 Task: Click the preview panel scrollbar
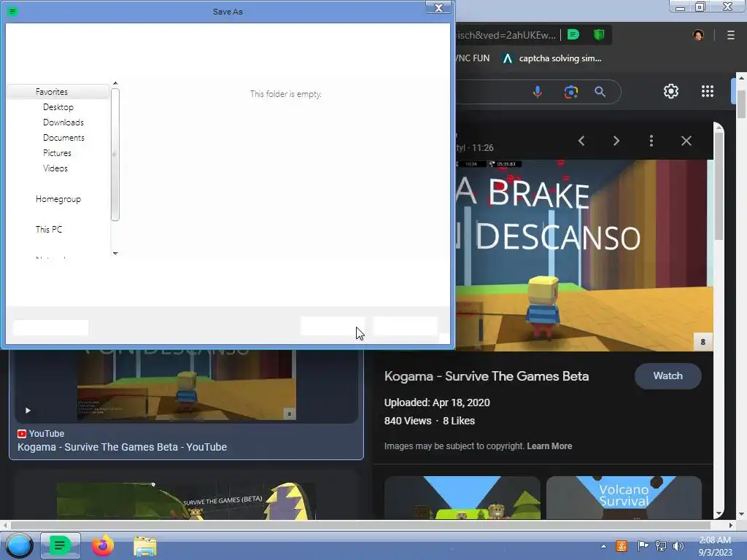coord(719,186)
